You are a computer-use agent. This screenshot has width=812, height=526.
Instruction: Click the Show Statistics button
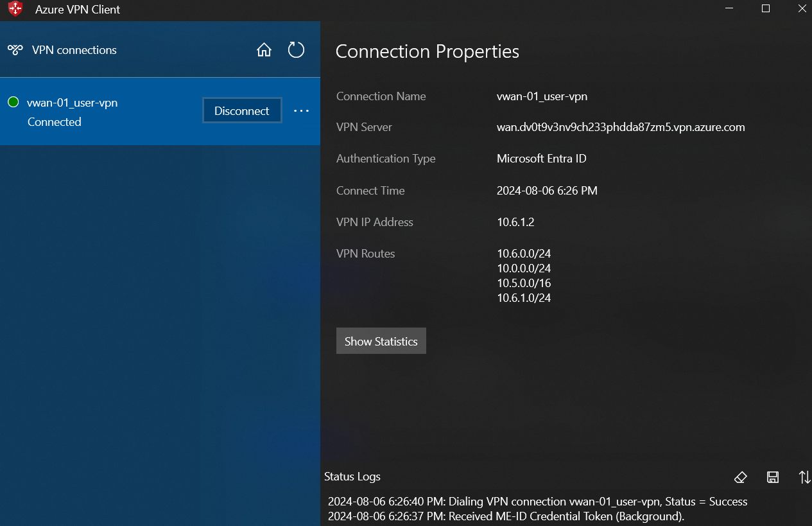point(381,341)
